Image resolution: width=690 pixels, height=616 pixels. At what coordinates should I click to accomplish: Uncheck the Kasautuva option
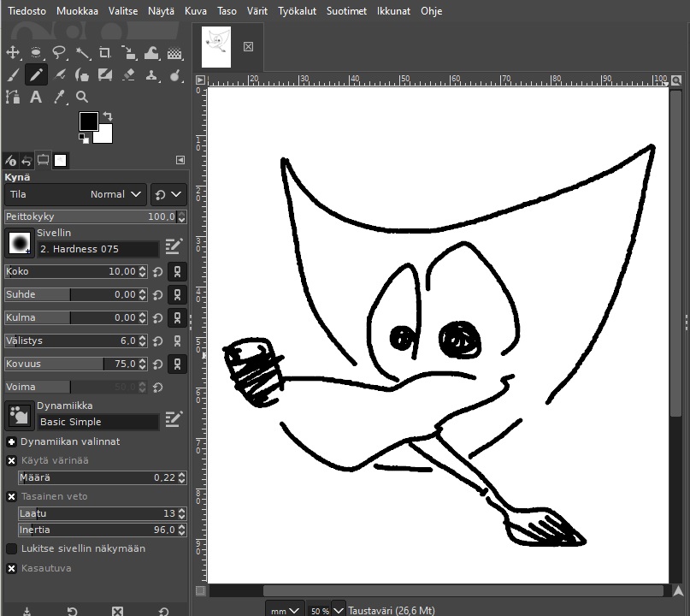[12, 568]
